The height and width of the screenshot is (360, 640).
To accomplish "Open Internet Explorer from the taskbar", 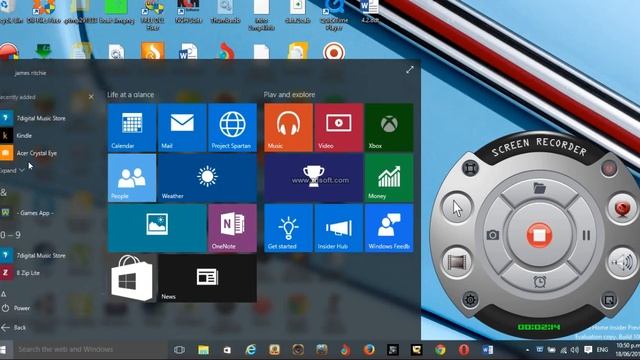I will [x=251, y=350].
